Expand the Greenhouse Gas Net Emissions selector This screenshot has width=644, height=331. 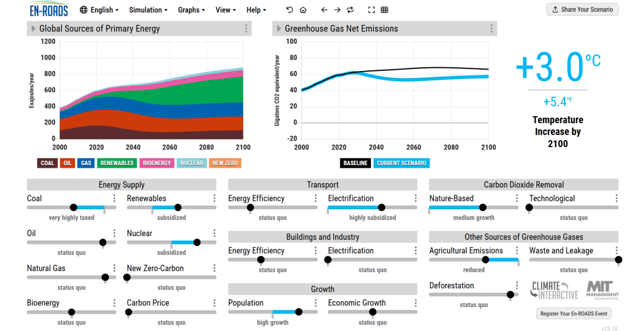(277, 29)
